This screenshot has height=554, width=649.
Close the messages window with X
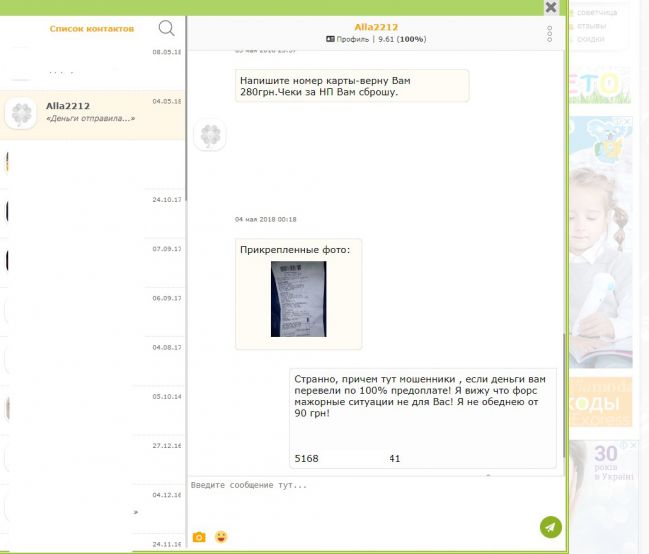(x=551, y=7)
